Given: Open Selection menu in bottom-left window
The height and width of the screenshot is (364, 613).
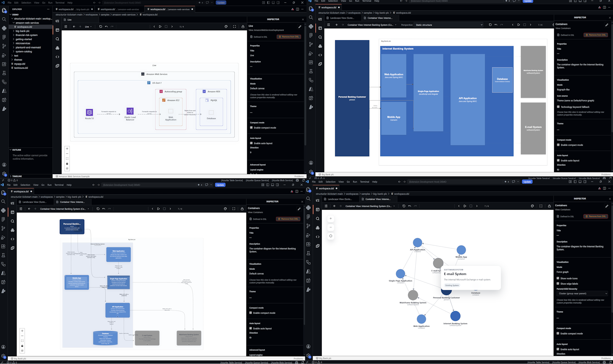Looking at the screenshot, I should click(x=25, y=185).
